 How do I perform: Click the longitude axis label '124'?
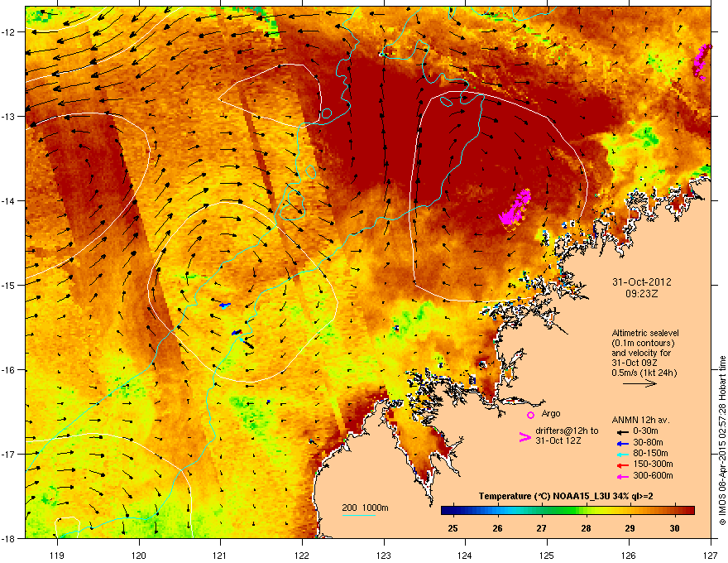click(x=465, y=555)
